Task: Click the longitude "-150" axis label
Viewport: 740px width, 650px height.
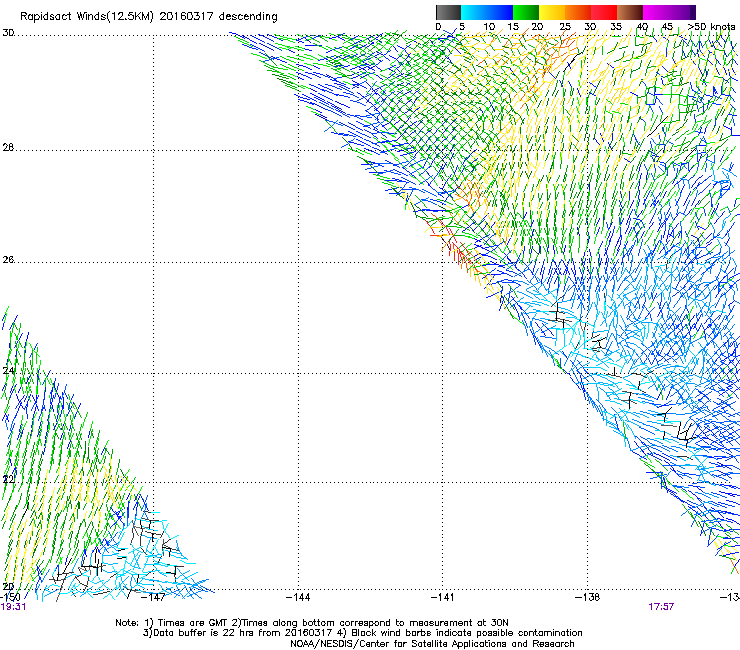Action: [10, 597]
